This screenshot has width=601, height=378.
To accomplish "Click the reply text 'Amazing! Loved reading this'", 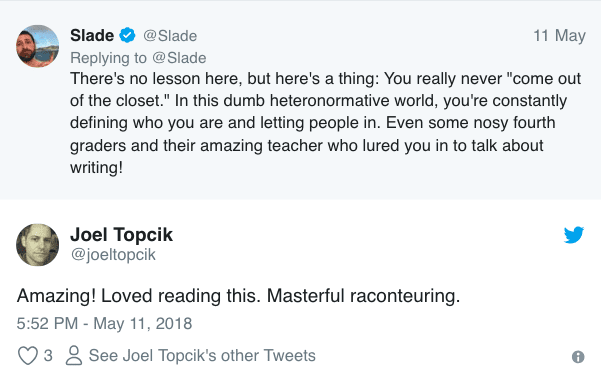I will [138, 296].
